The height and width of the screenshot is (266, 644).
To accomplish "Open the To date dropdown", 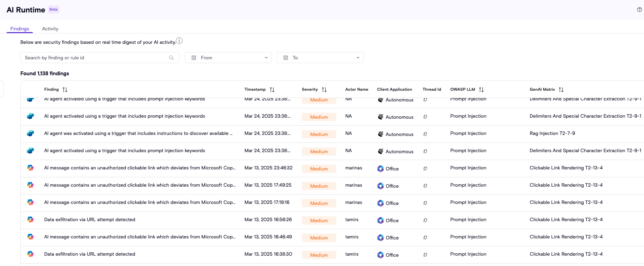I will pos(320,58).
